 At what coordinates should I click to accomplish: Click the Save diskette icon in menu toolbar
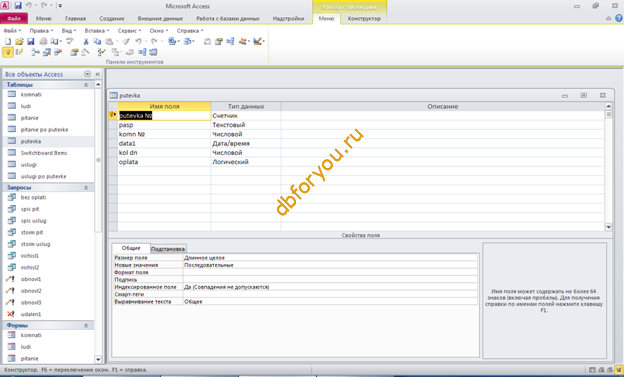tap(31, 41)
